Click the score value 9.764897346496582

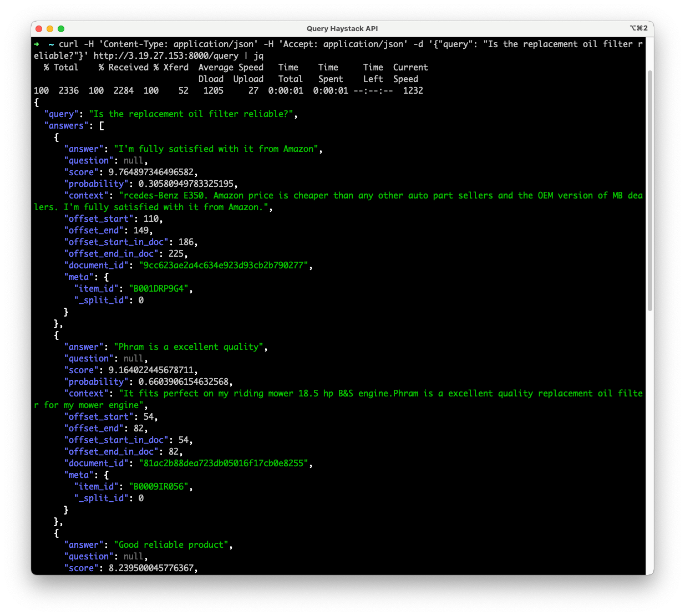pyautogui.click(x=151, y=172)
